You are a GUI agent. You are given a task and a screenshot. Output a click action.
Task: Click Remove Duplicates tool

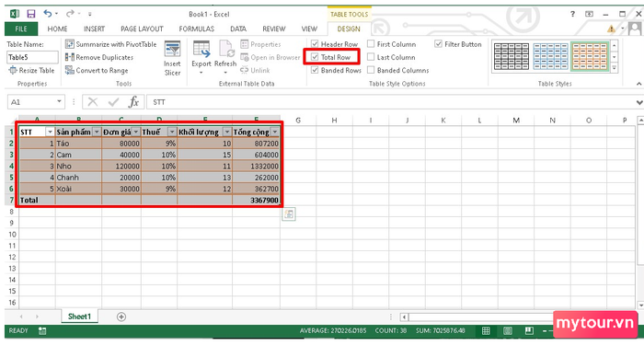tap(99, 57)
